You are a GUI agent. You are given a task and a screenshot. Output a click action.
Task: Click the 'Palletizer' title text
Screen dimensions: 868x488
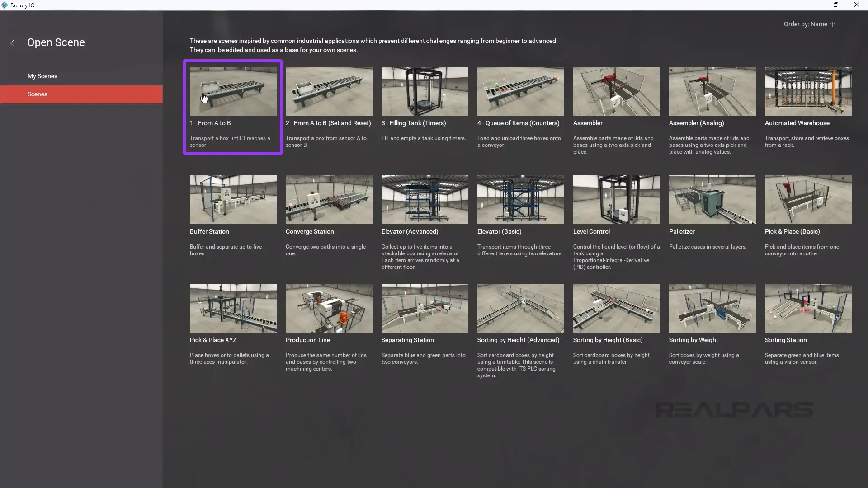pyautogui.click(x=682, y=231)
